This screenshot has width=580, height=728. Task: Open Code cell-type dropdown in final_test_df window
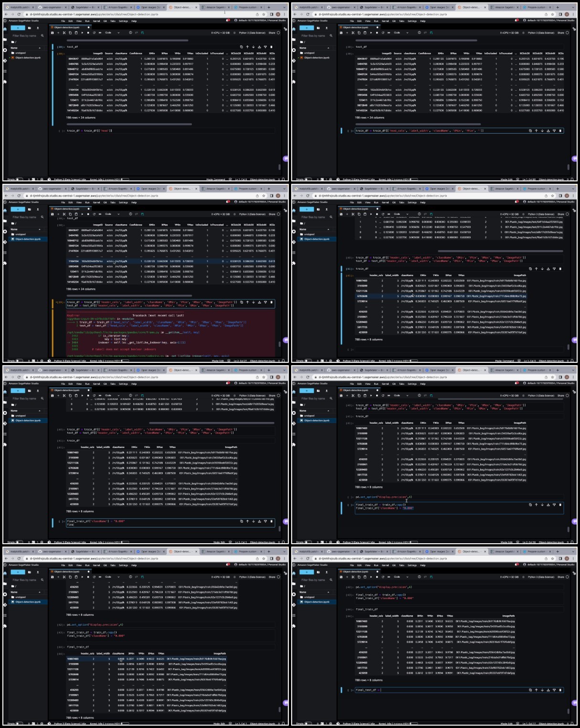(401, 577)
